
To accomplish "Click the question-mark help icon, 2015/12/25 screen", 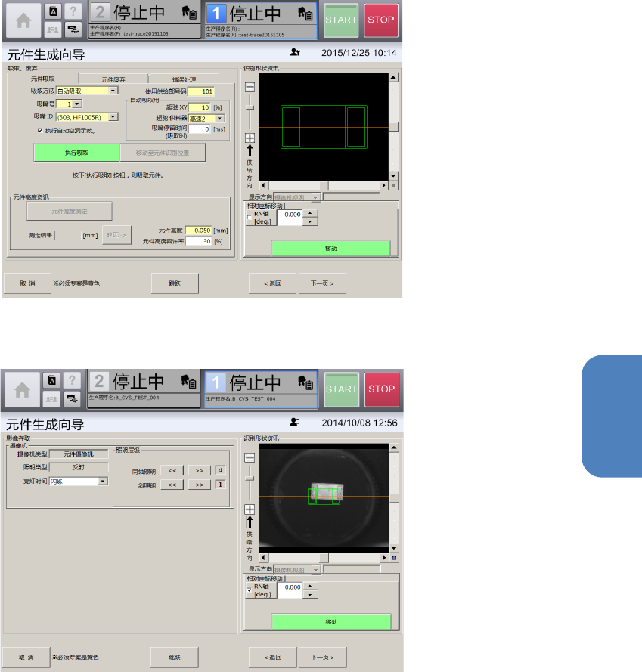I will [73, 11].
